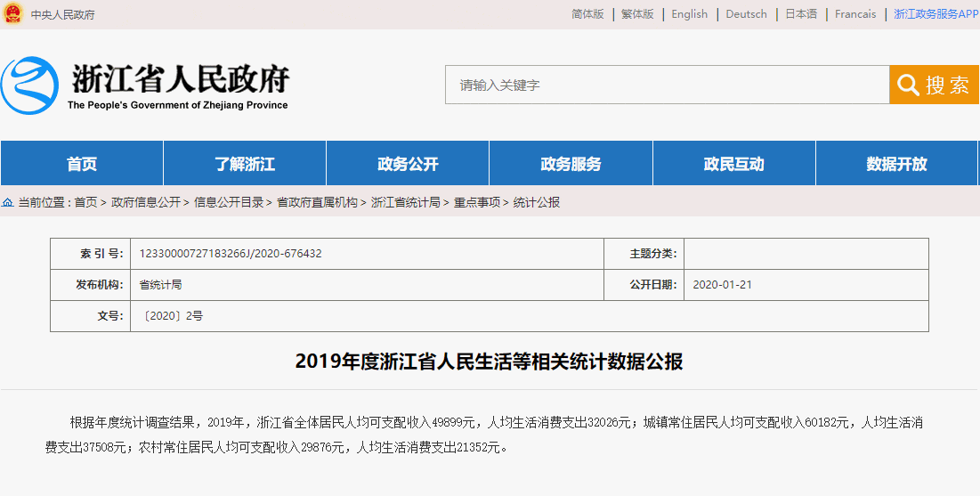Click the 公开日期 label cell
980x496 pixels.
click(x=644, y=285)
